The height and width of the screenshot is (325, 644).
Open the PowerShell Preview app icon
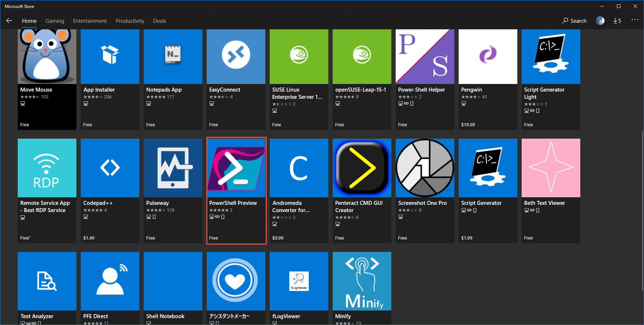pyautogui.click(x=236, y=168)
